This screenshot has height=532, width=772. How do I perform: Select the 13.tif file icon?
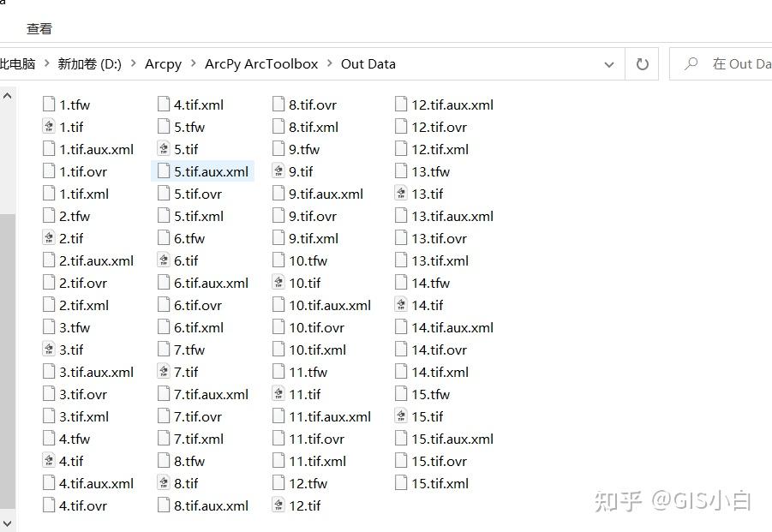click(x=401, y=194)
